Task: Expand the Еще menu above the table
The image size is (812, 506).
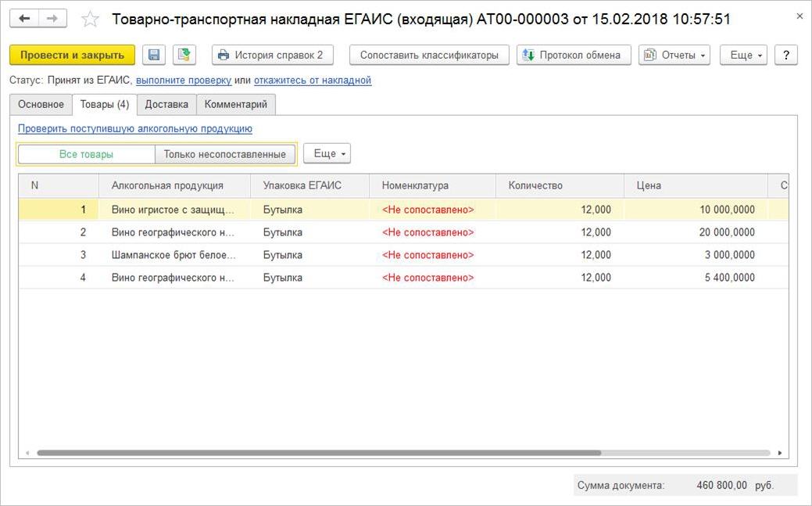Action: point(327,153)
